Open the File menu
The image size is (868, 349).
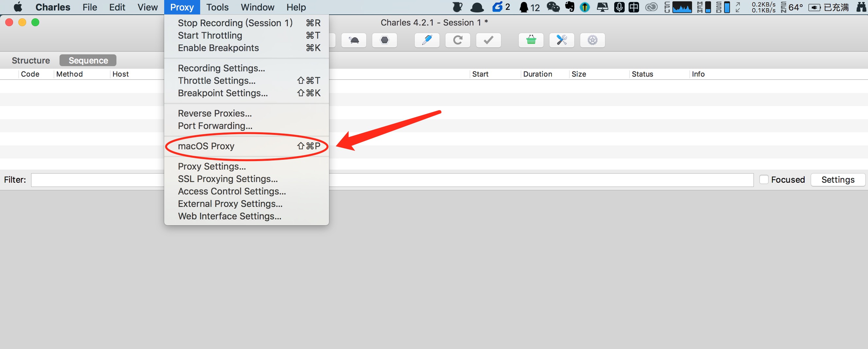pos(90,7)
